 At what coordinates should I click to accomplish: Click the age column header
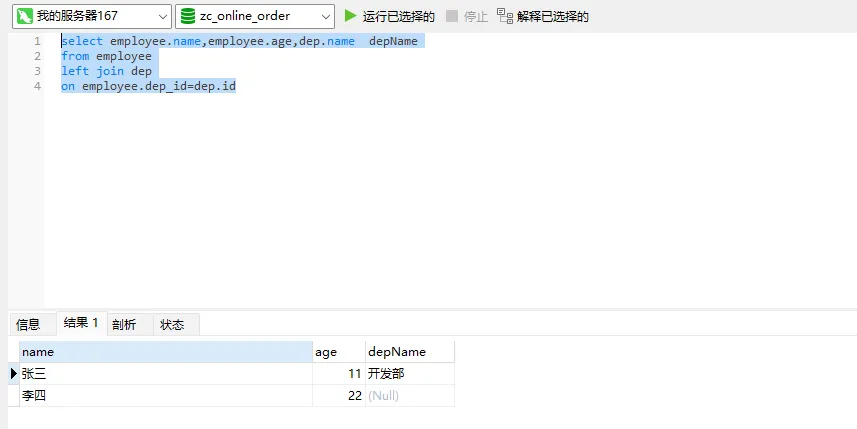(x=338, y=352)
